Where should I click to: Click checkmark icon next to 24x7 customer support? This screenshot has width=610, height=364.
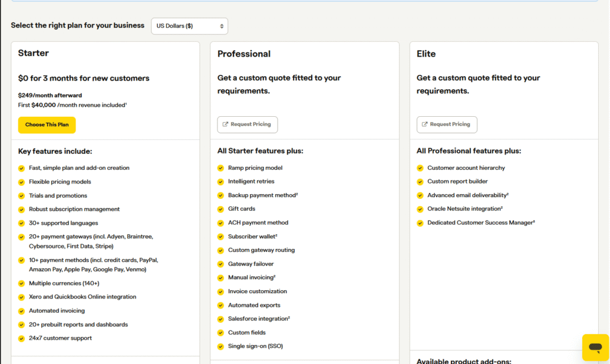coord(22,338)
